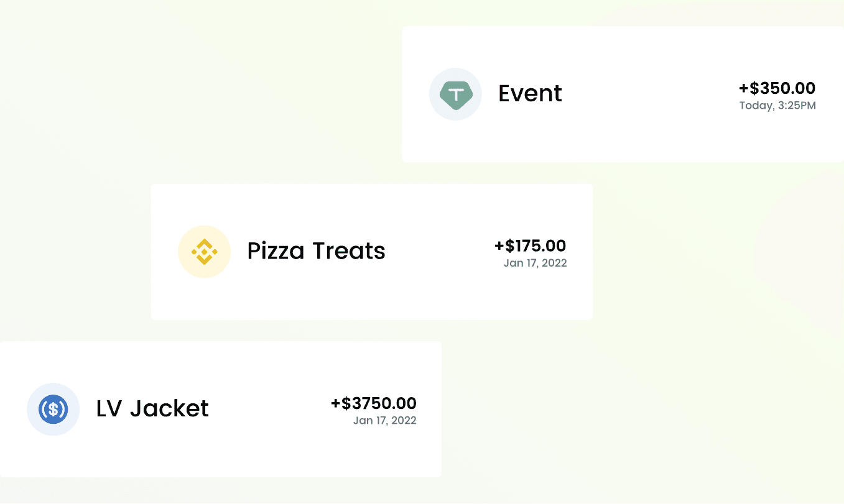Open the LV Jacket transaction title
Screen dimensions: 844x504
click(152, 408)
